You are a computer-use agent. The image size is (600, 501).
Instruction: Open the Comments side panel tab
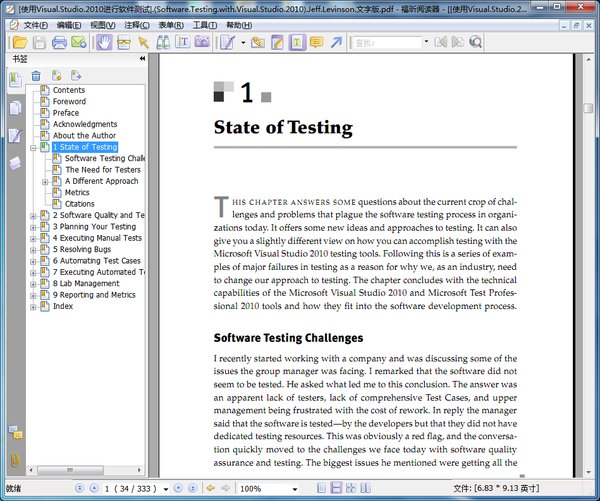(16, 432)
